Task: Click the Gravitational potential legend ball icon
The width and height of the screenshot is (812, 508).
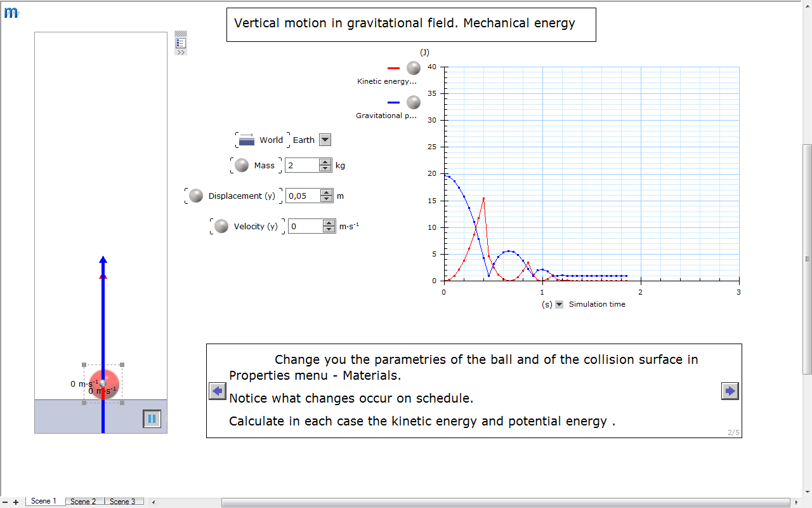Action: (414, 102)
